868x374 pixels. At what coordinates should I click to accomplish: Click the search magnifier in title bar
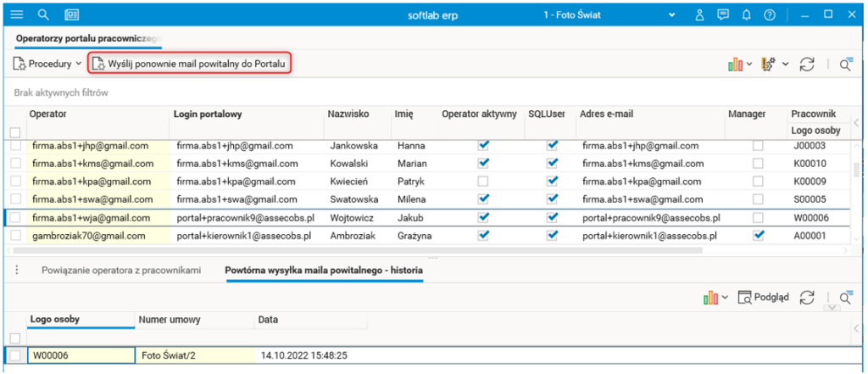[x=44, y=14]
